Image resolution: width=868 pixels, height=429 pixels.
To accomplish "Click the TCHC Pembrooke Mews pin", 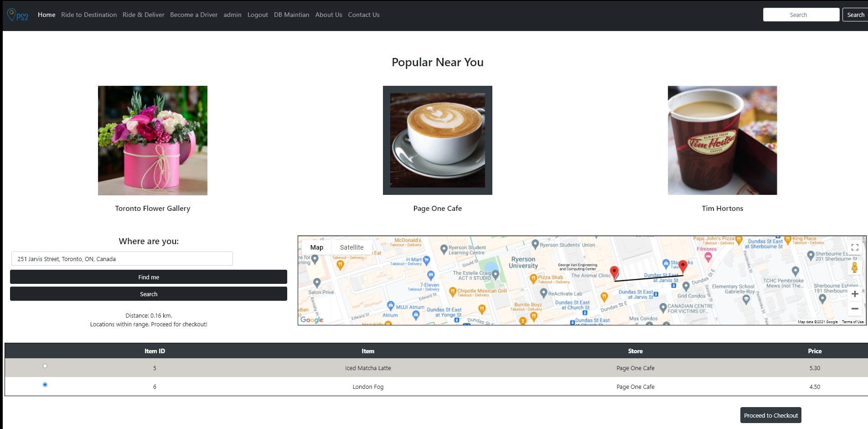I will 795,271.
